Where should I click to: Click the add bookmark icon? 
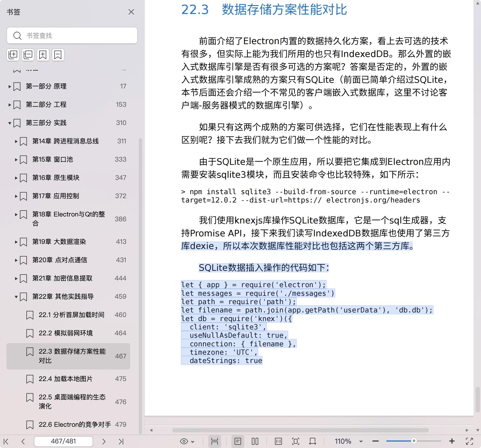point(43,55)
